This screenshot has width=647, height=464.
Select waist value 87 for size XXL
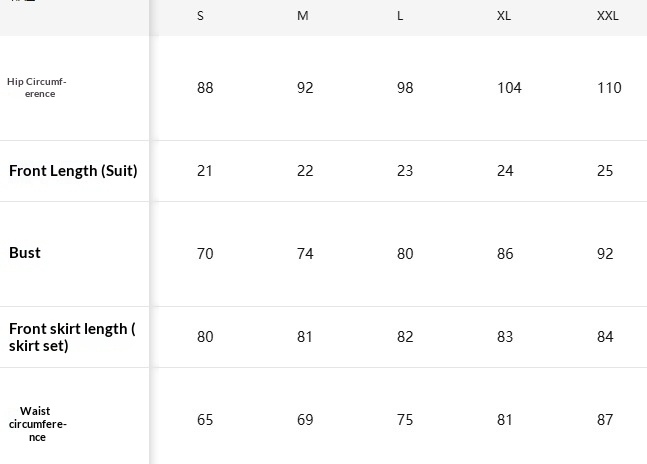tap(605, 420)
